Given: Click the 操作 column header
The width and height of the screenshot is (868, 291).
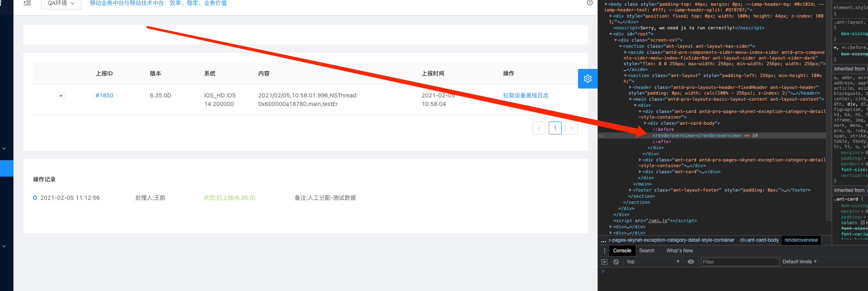Looking at the screenshot, I should (x=509, y=73).
